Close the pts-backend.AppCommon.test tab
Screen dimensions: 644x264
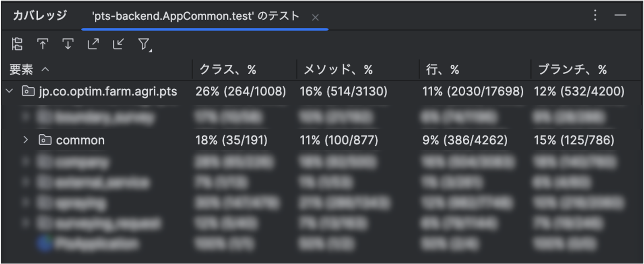315,17
